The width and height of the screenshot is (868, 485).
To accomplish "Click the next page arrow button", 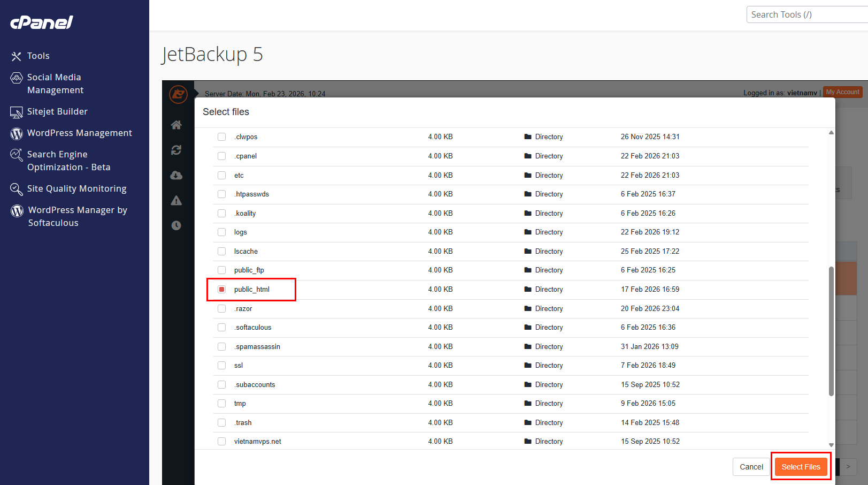I will pyautogui.click(x=848, y=467).
